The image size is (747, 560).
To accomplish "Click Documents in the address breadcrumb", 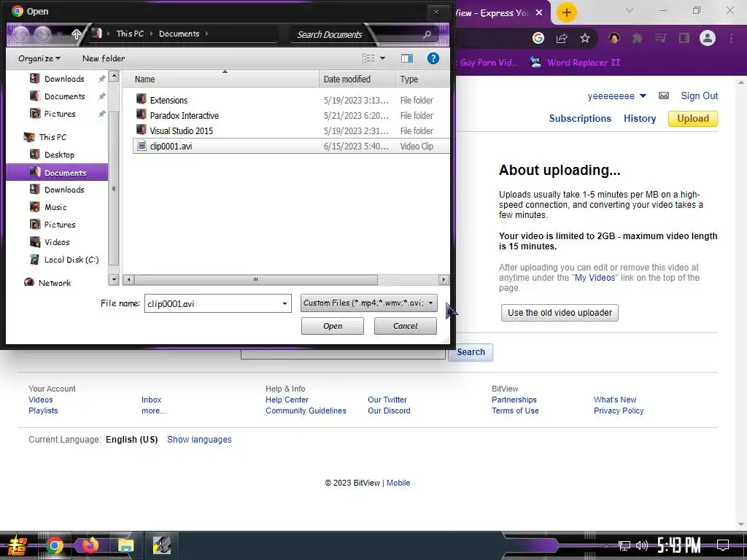I will click(179, 34).
